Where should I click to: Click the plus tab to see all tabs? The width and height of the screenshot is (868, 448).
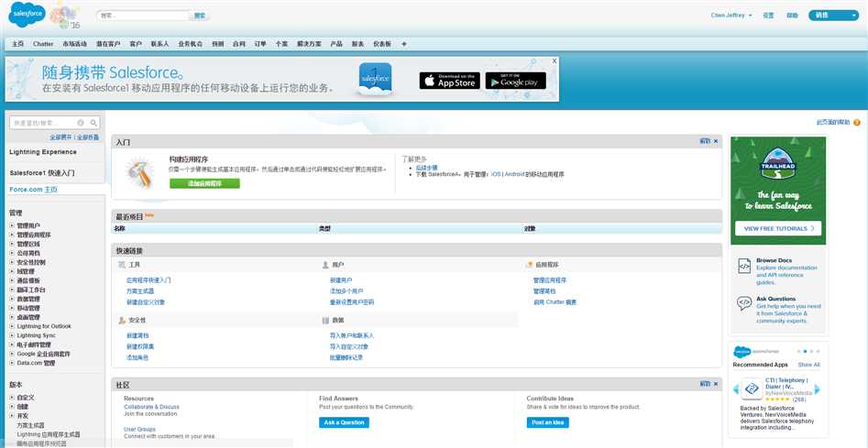404,44
